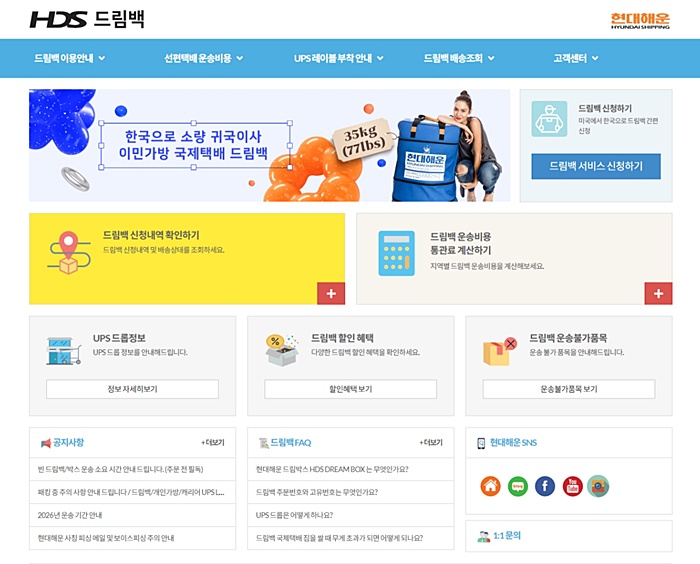
Task: Open notice 현대해운 사칭 피싱 메일 주의 안내
Action: point(106,538)
